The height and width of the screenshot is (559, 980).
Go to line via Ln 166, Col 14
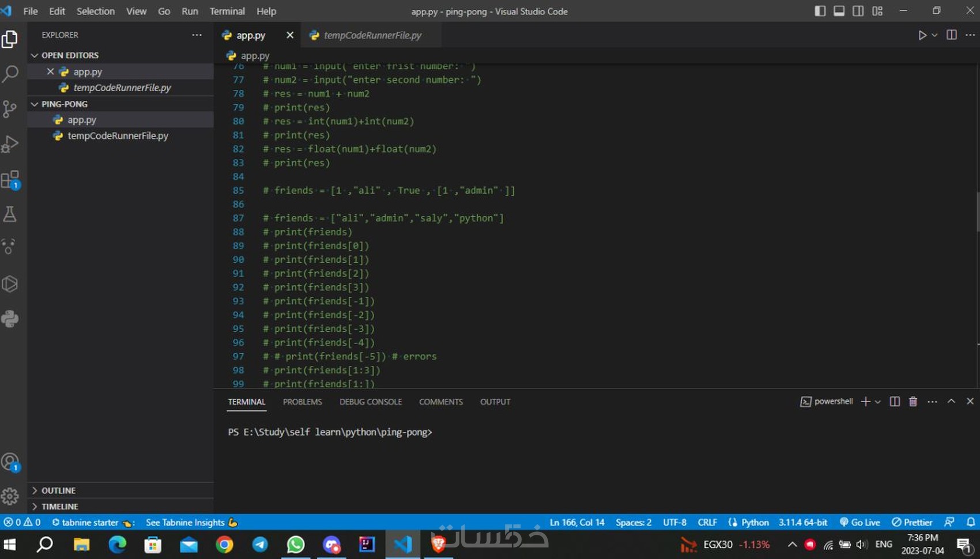tap(577, 522)
